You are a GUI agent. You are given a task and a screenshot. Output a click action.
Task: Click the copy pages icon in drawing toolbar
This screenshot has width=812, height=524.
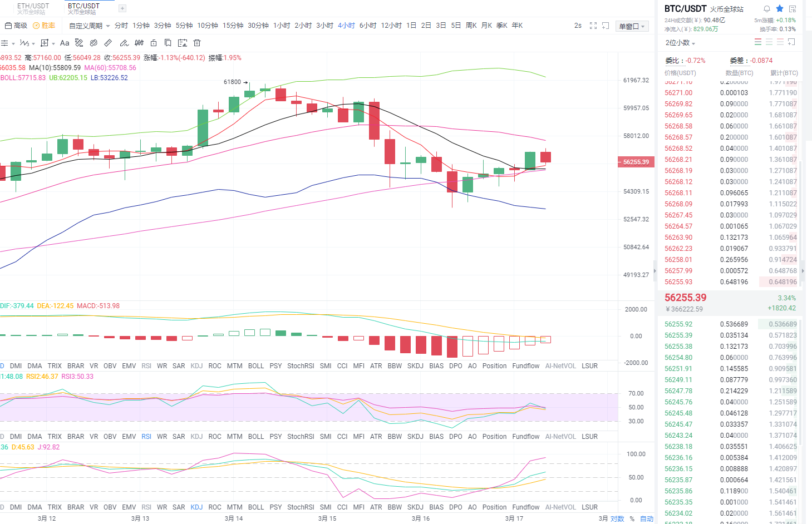click(x=168, y=43)
